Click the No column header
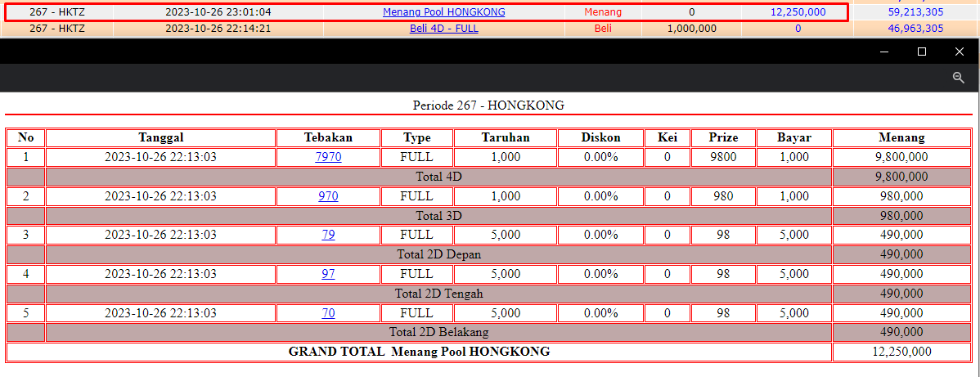This screenshot has width=980, height=377. tap(25, 137)
